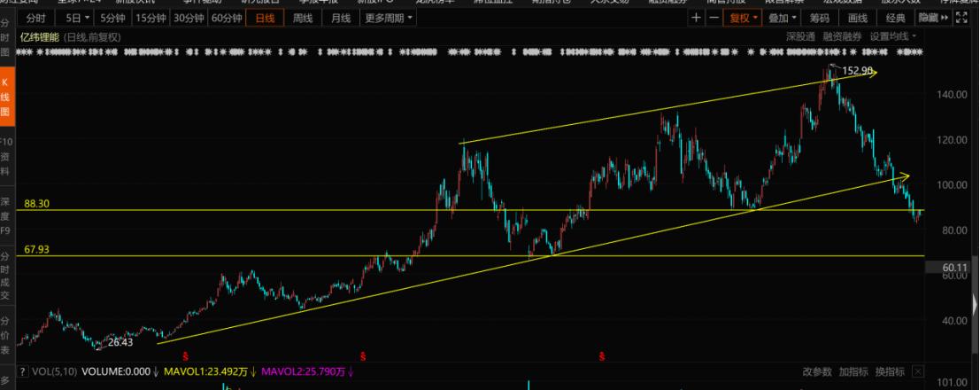Select 15分钟 period
The width and height of the screenshot is (980, 390).
[150, 18]
